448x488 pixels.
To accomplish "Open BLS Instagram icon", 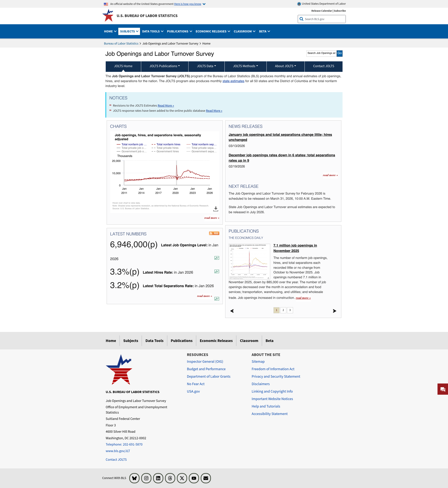I will [146, 478].
